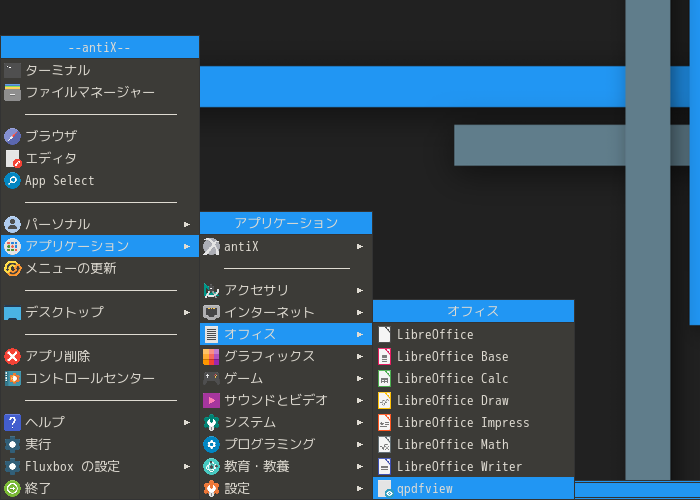Click the パーソナル user icon
This screenshot has width=700, height=500.
click(12, 224)
